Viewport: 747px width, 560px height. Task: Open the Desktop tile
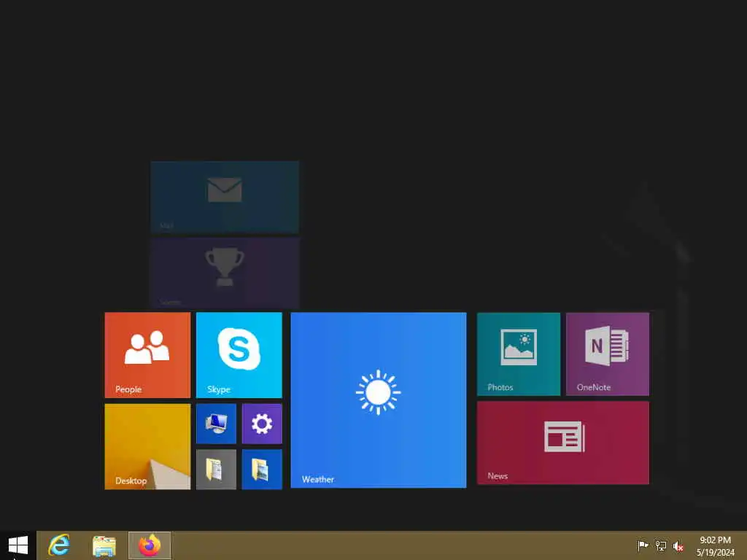[x=147, y=446]
